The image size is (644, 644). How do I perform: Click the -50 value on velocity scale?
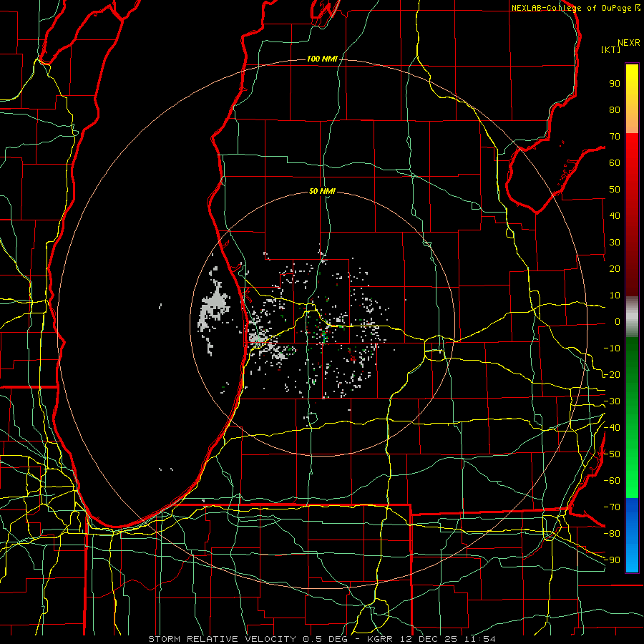tap(612, 454)
